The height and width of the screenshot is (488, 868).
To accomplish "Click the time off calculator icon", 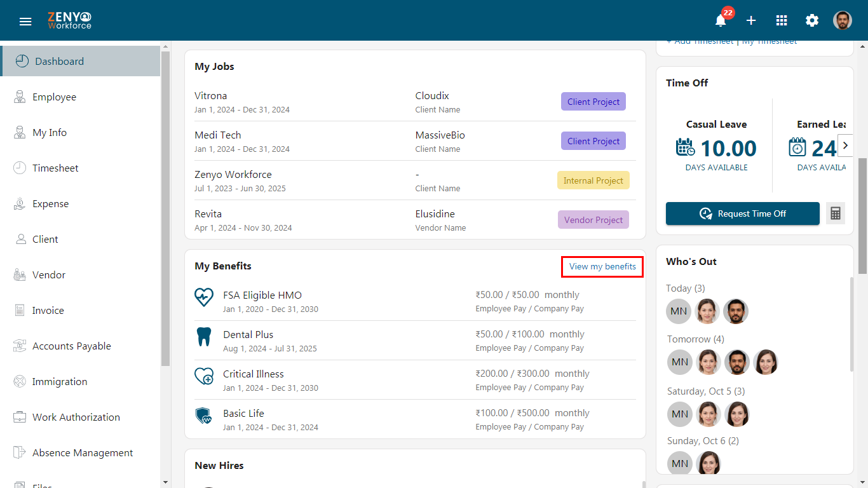I will pyautogui.click(x=836, y=213).
